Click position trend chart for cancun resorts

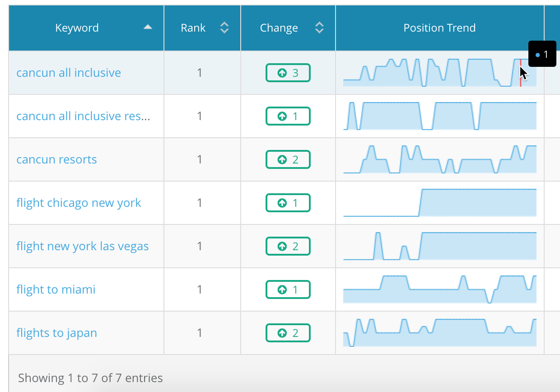coord(439,159)
